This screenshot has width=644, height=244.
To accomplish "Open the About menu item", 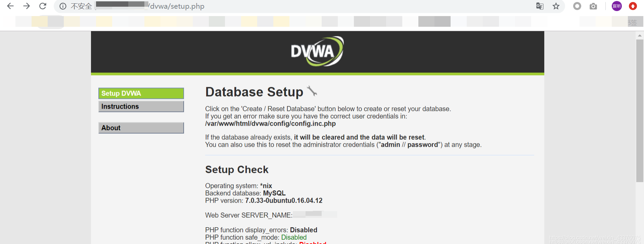I will tap(141, 128).
